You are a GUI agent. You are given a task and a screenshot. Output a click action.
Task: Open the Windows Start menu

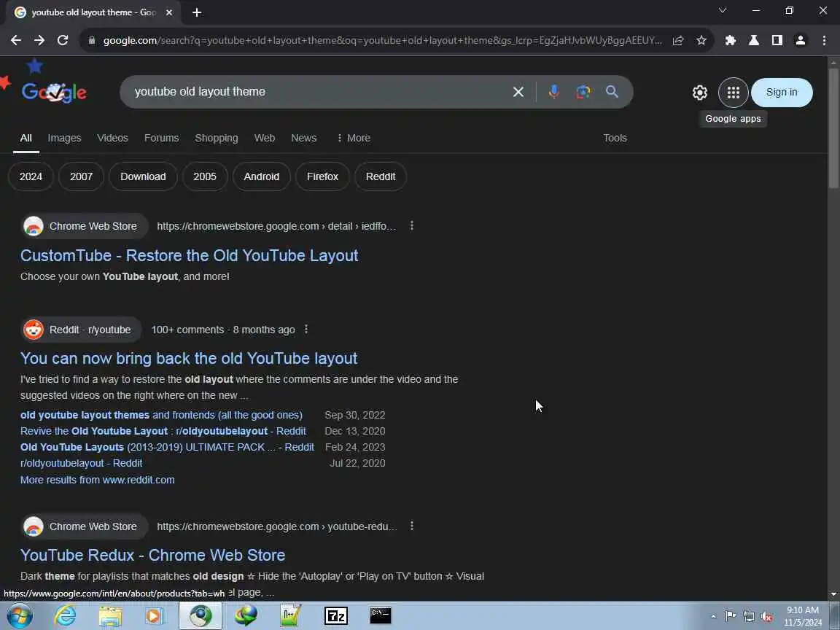coord(19,615)
